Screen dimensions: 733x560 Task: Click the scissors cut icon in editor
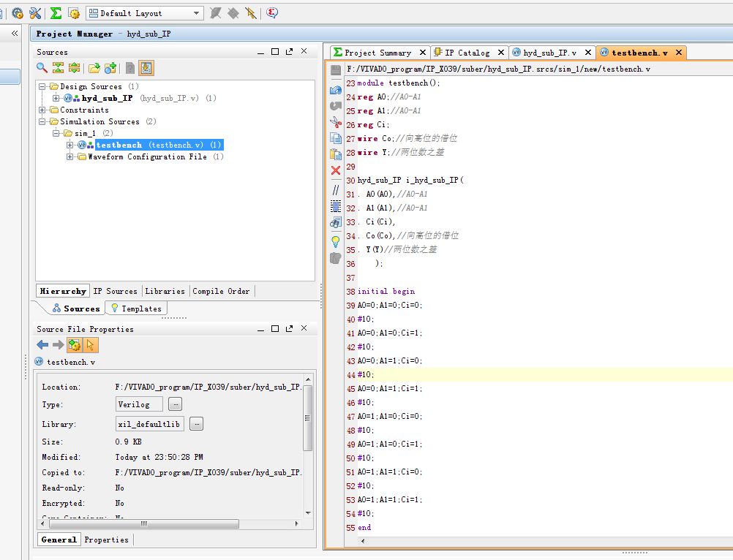tap(336, 121)
